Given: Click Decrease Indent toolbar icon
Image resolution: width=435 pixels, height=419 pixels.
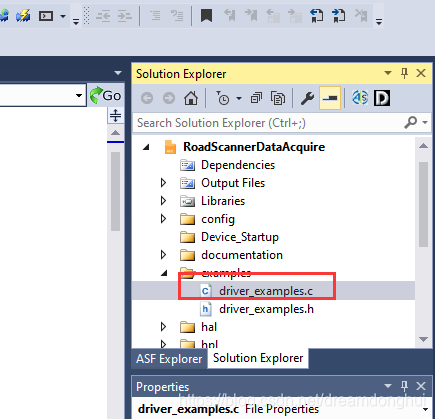Looking at the screenshot, I should pyautogui.click(x=103, y=16).
